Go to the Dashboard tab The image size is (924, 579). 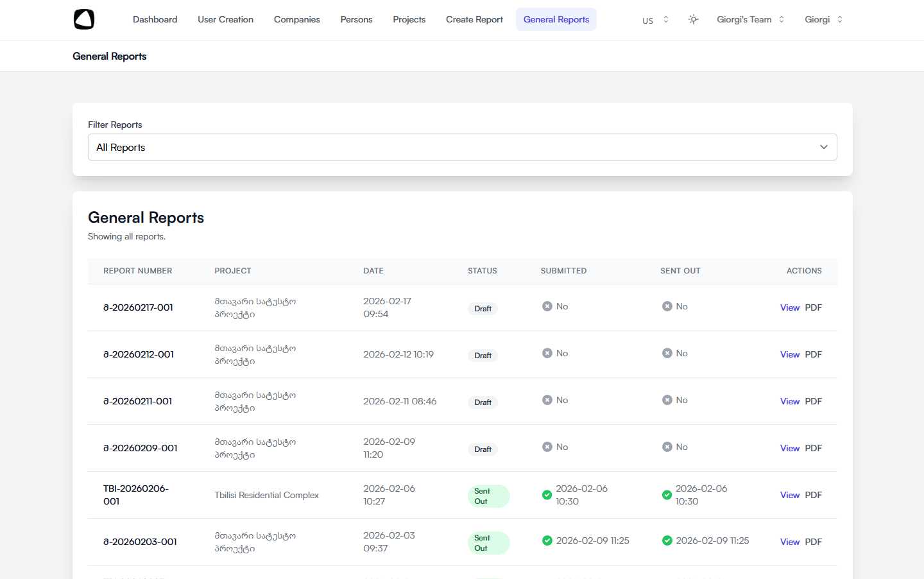pos(155,19)
